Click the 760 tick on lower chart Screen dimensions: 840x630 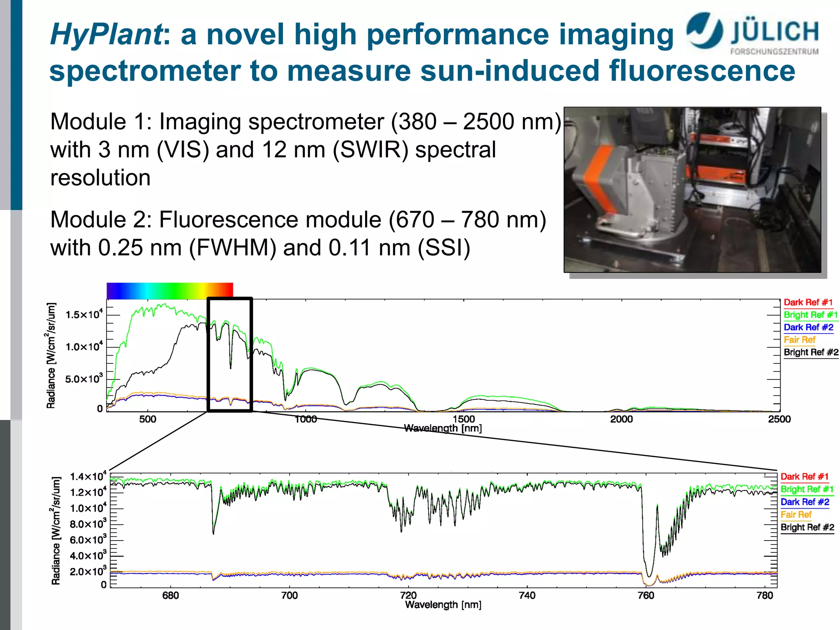click(646, 596)
